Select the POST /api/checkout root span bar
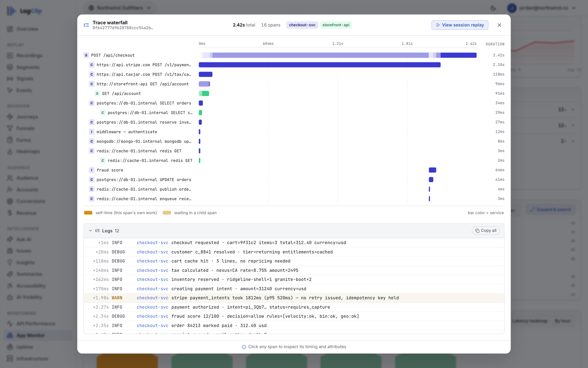Viewport: 588px width, 368px height. (x=338, y=55)
